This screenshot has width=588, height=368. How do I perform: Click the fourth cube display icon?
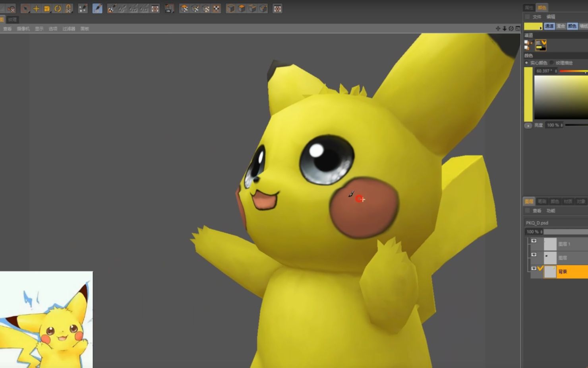point(263,8)
